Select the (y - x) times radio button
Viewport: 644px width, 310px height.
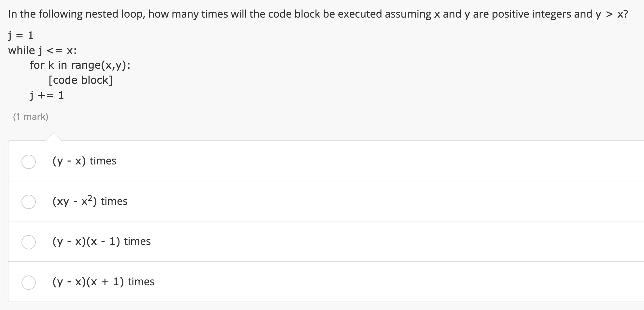click(29, 162)
